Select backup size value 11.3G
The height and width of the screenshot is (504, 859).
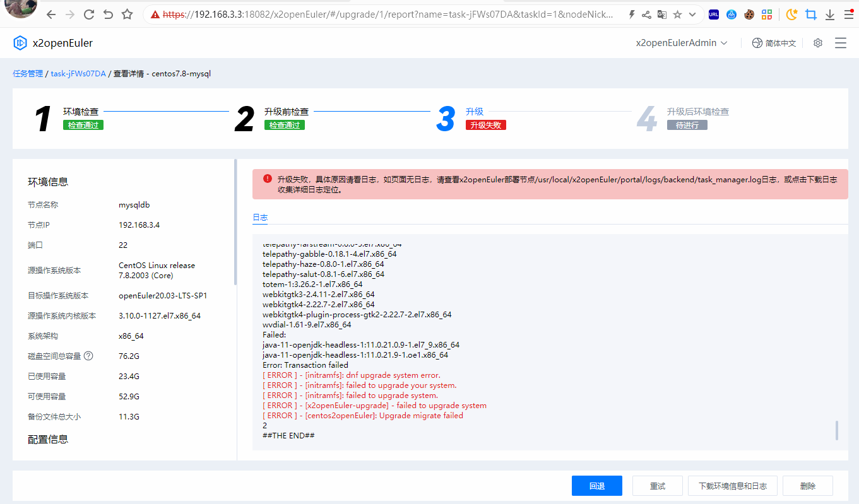click(x=129, y=417)
